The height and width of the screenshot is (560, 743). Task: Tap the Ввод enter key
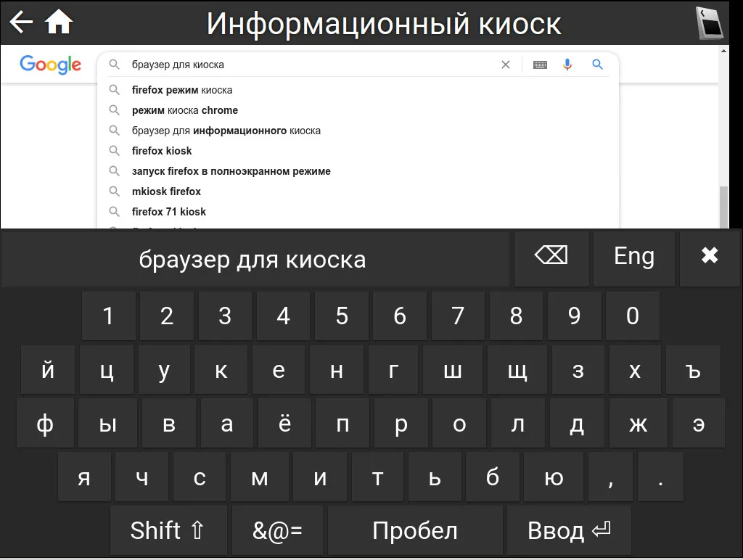point(569,530)
